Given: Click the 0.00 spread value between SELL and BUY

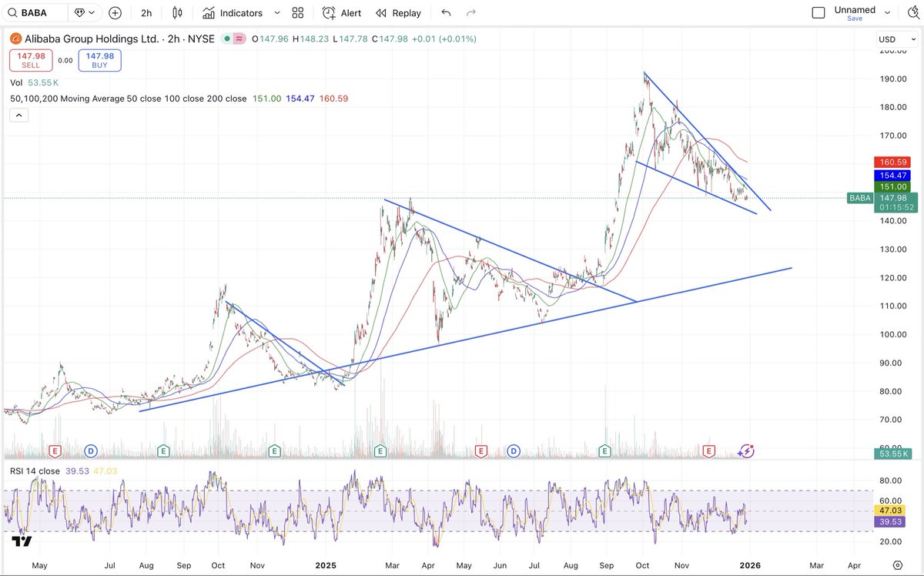Looking at the screenshot, I should [x=65, y=60].
